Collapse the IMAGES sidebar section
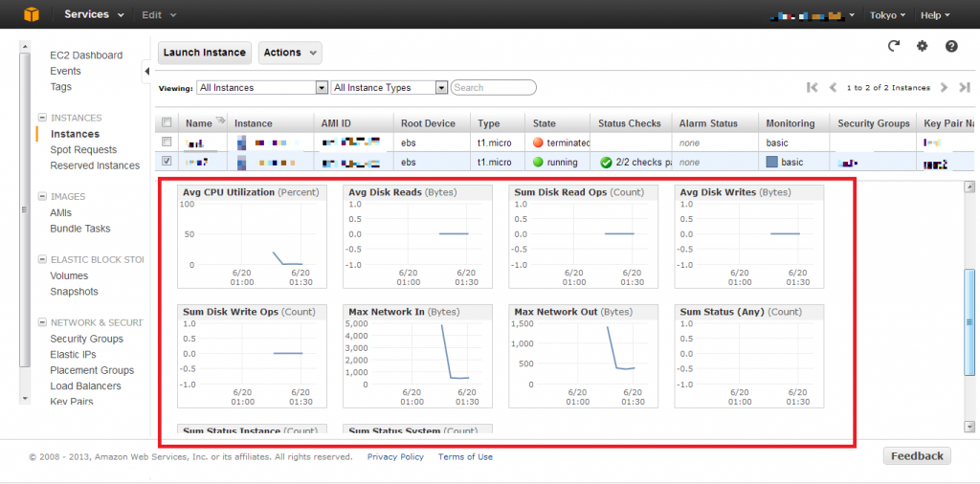This screenshot has height=484, width=980. click(42, 196)
